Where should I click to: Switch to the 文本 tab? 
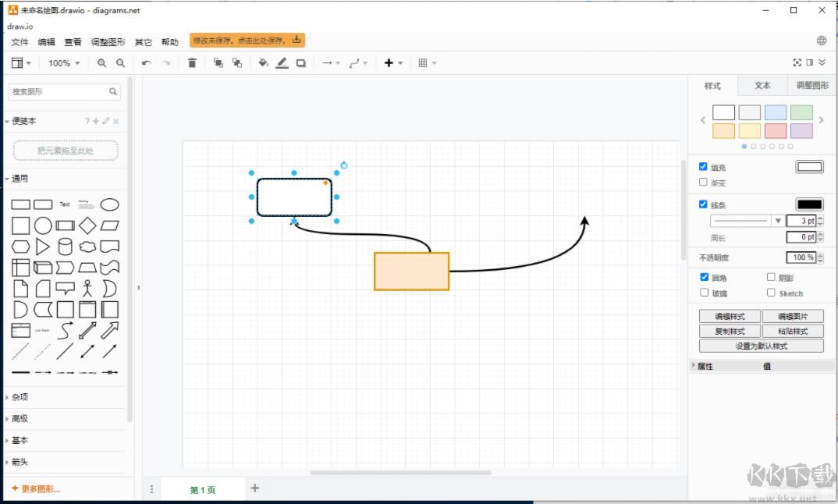(x=763, y=86)
